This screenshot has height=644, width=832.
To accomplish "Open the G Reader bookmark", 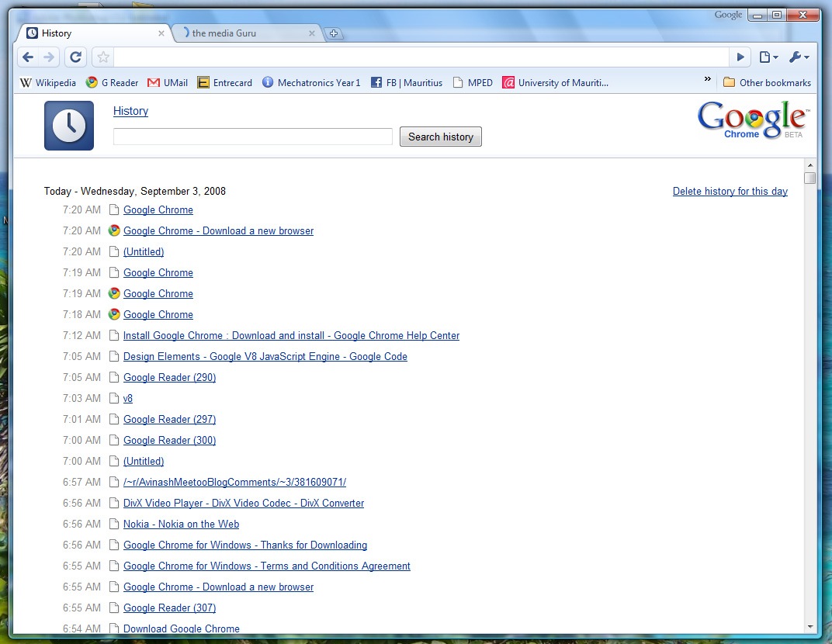I will [x=112, y=83].
